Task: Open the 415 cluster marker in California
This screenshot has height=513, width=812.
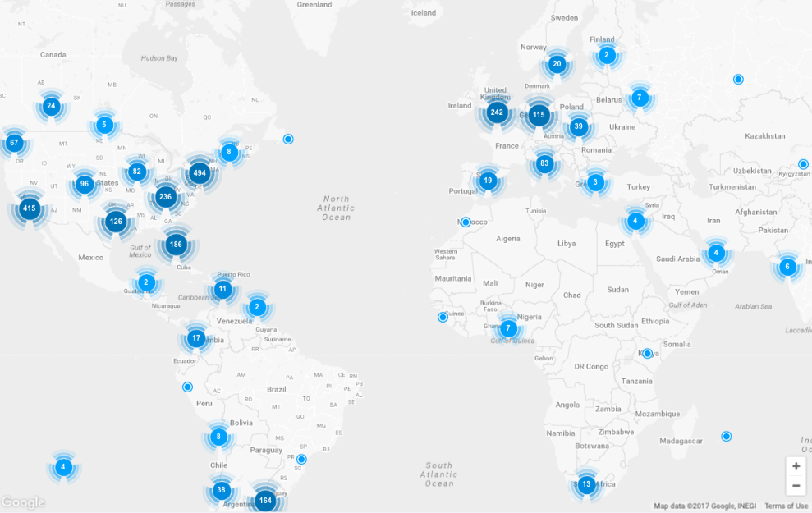Action: [30, 208]
